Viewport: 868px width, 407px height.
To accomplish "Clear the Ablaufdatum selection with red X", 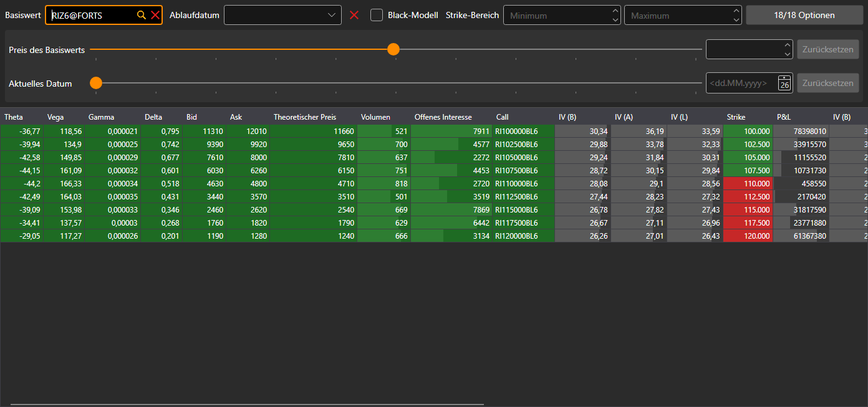I will (354, 15).
